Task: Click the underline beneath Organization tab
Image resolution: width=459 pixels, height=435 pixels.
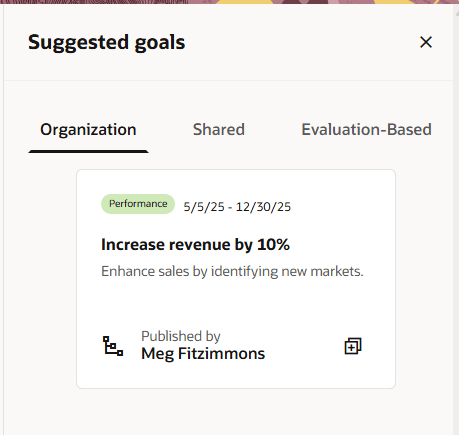Action: click(88, 151)
